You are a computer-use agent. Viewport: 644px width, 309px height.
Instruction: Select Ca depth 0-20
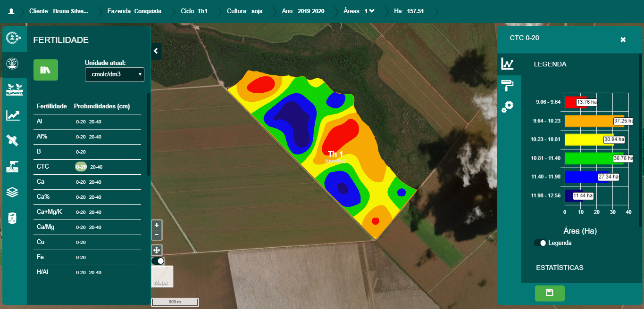[81, 182]
